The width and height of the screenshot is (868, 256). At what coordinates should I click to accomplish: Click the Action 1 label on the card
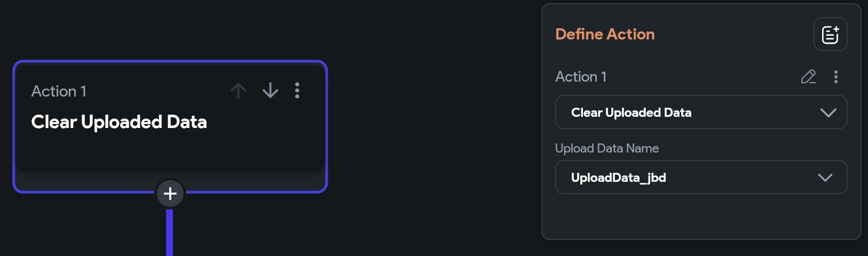(x=59, y=91)
